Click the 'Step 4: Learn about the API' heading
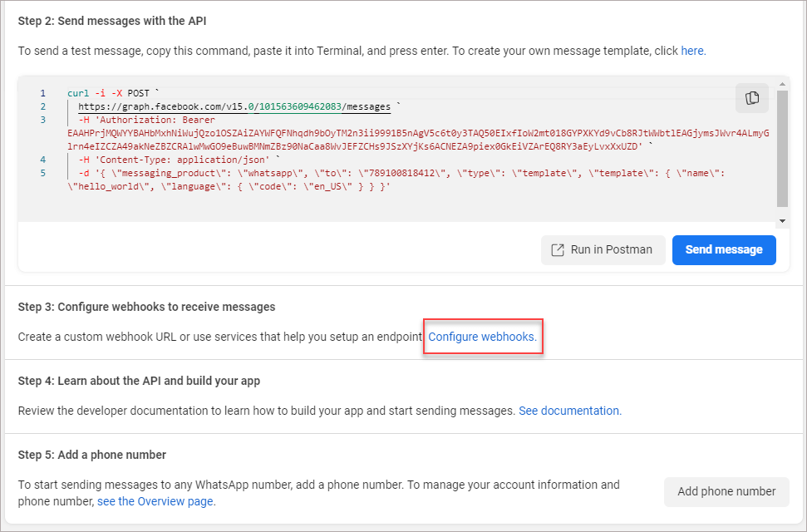Image resolution: width=807 pixels, height=532 pixels. tap(139, 381)
